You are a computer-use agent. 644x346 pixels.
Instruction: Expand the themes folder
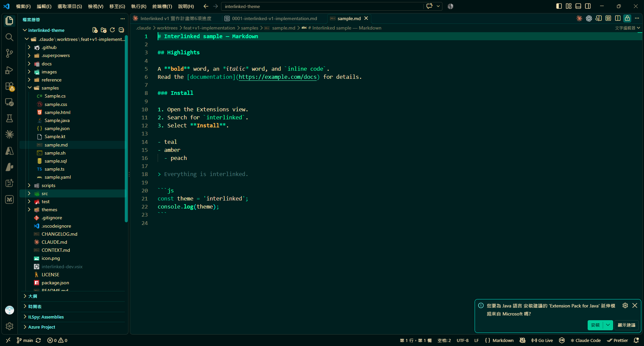point(29,210)
